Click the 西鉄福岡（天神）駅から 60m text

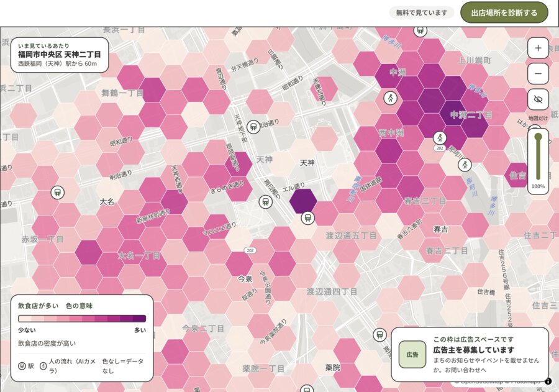tap(57, 64)
